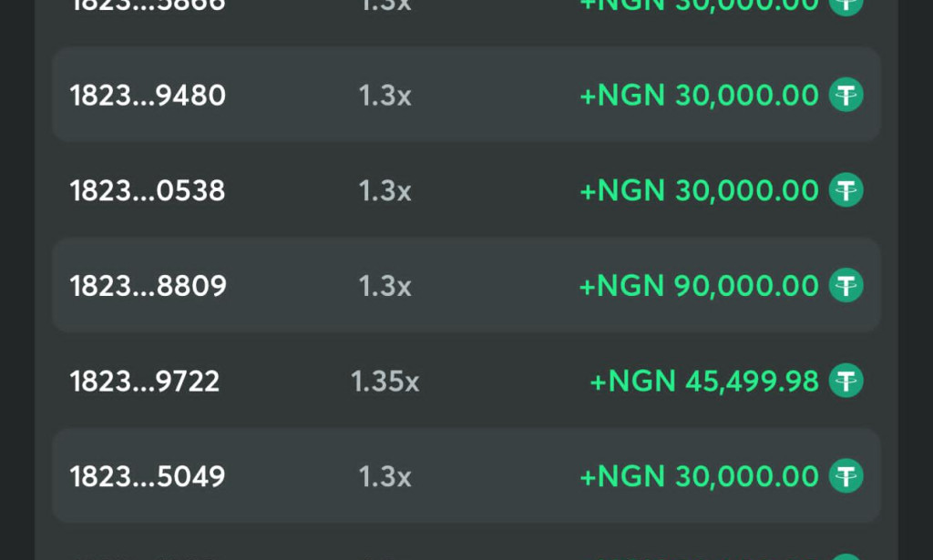The height and width of the screenshot is (560, 933).
Task: Click the Tether icon beside the NGN 45,499.98 payout
Action: point(846,382)
